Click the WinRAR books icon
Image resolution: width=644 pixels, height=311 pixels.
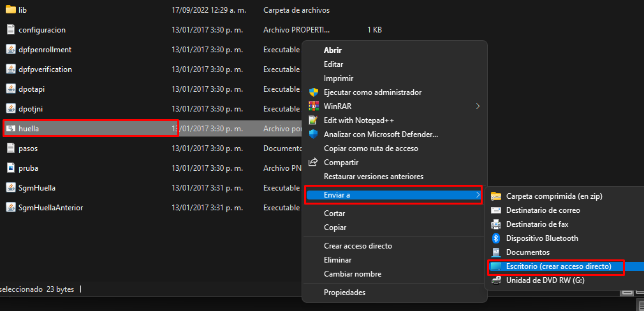click(x=314, y=106)
